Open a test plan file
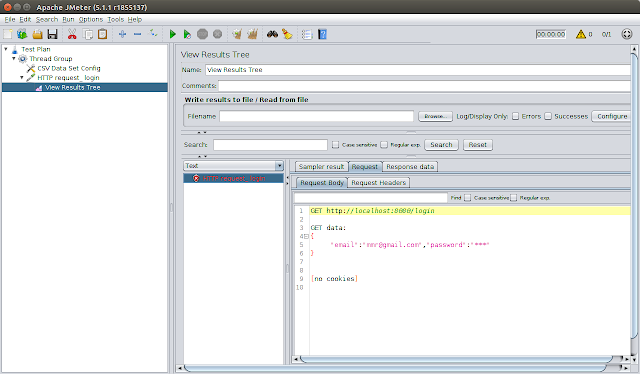The height and width of the screenshot is (374, 640). point(38,34)
